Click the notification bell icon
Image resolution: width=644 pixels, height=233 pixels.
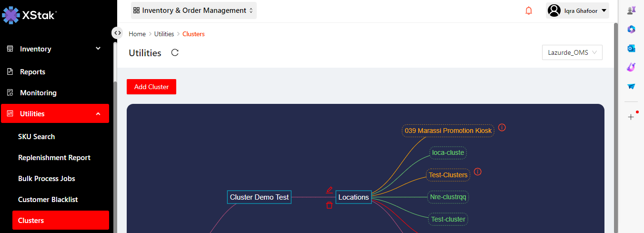click(x=529, y=10)
